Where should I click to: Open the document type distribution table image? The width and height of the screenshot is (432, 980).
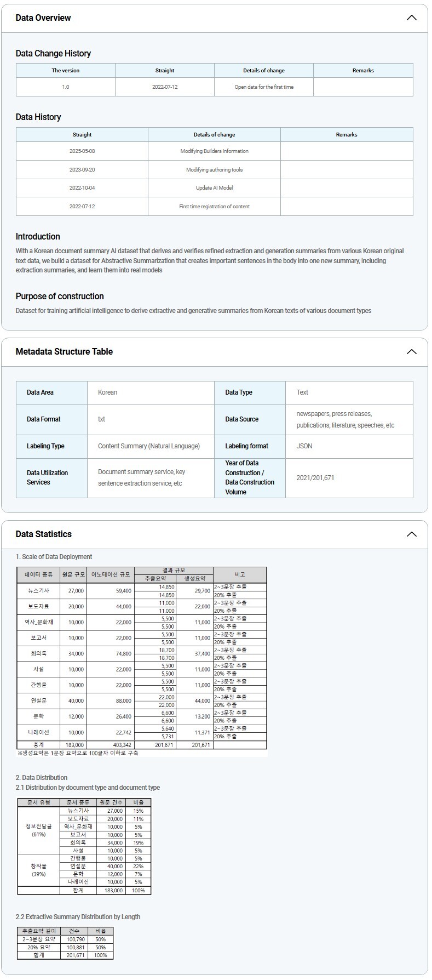click(x=84, y=846)
